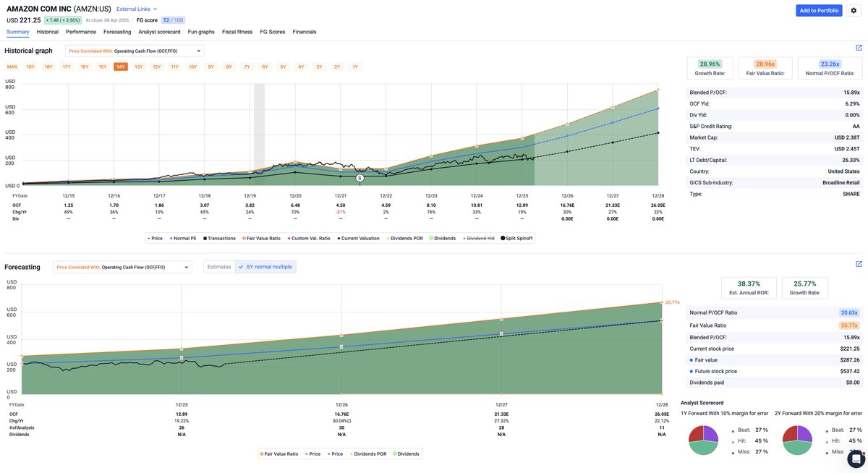Enable the struck-through Dividend Yld legend item
This screenshot has width=868, height=473.
[x=478, y=238]
